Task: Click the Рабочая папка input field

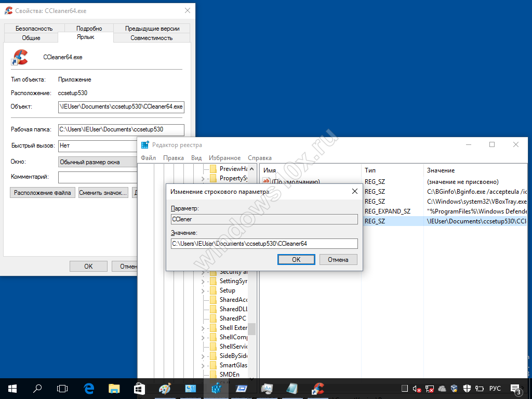Action: 121,129
